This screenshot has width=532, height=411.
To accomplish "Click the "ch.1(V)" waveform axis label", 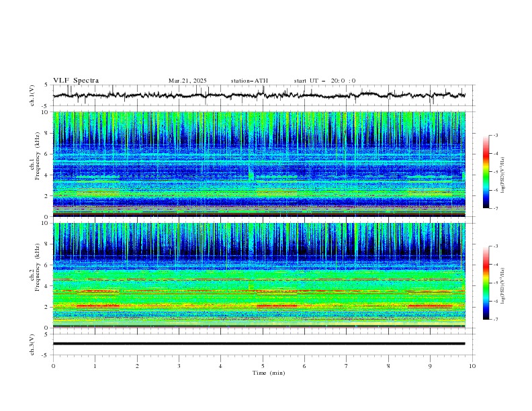I will click(x=32, y=95).
